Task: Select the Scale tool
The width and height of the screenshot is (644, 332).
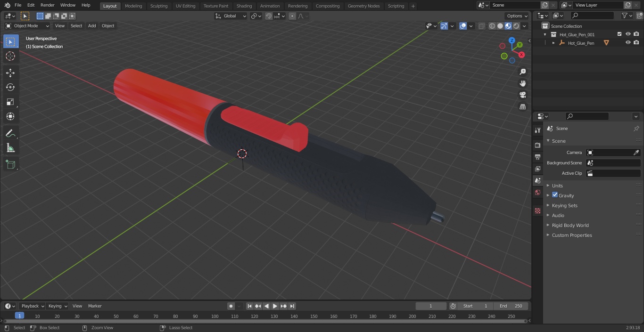Action: click(x=10, y=102)
